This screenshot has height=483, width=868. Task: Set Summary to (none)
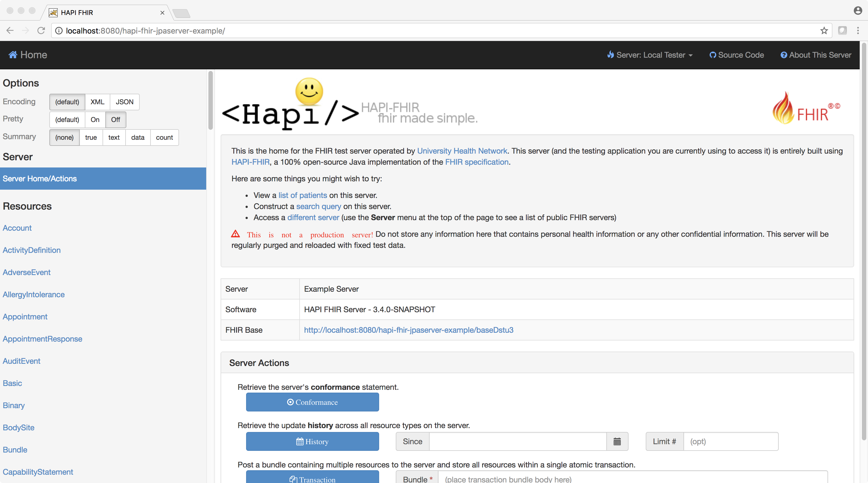(x=64, y=138)
